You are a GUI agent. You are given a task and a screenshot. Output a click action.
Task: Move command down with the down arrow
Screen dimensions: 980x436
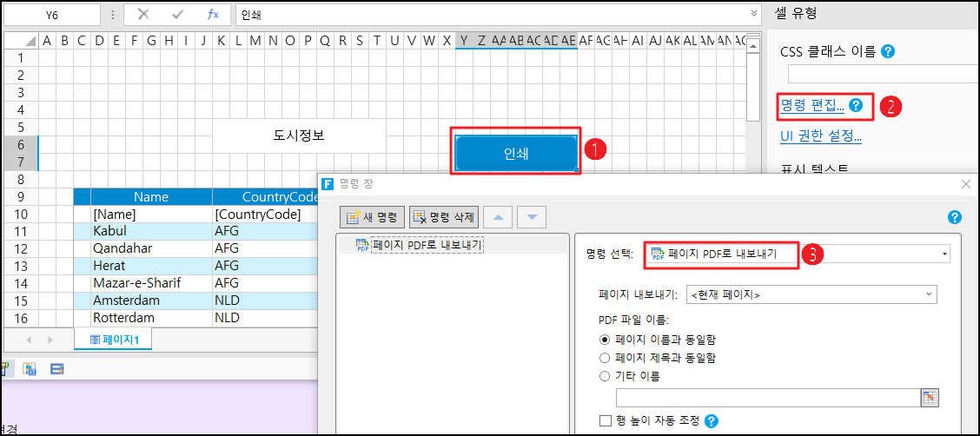pyautogui.click(x=533, y=216)
